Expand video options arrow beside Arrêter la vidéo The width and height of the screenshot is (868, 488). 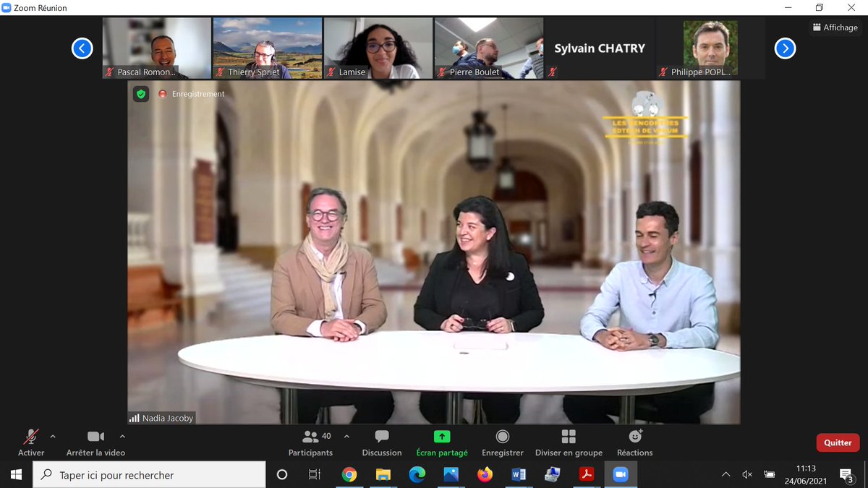click(x=122, y=437)
